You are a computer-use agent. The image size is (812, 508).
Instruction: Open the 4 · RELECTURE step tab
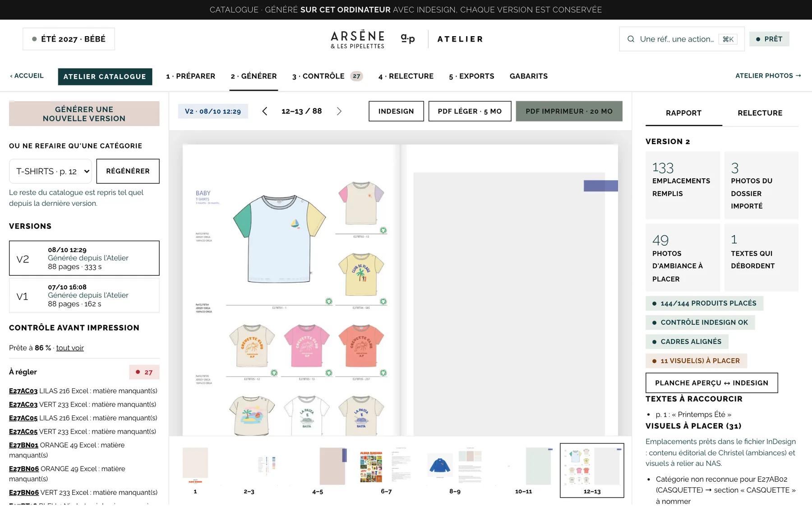406,76
